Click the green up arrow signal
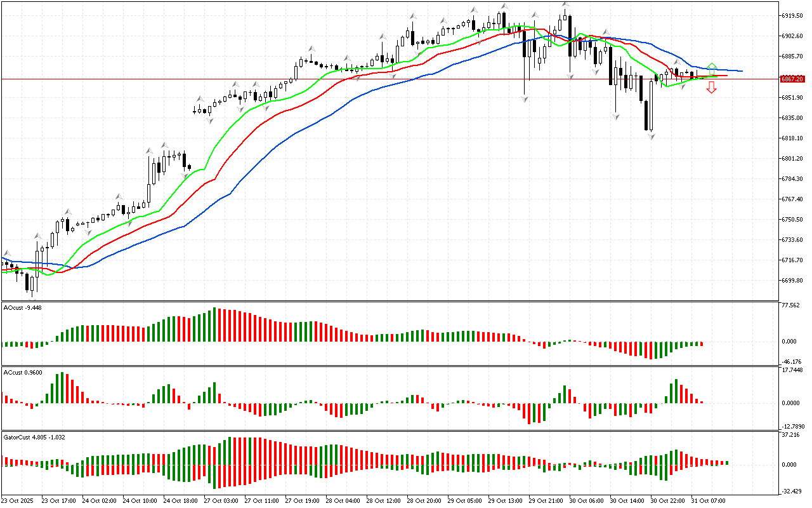This screenshot has height=508, width=812. click(712, 67)
